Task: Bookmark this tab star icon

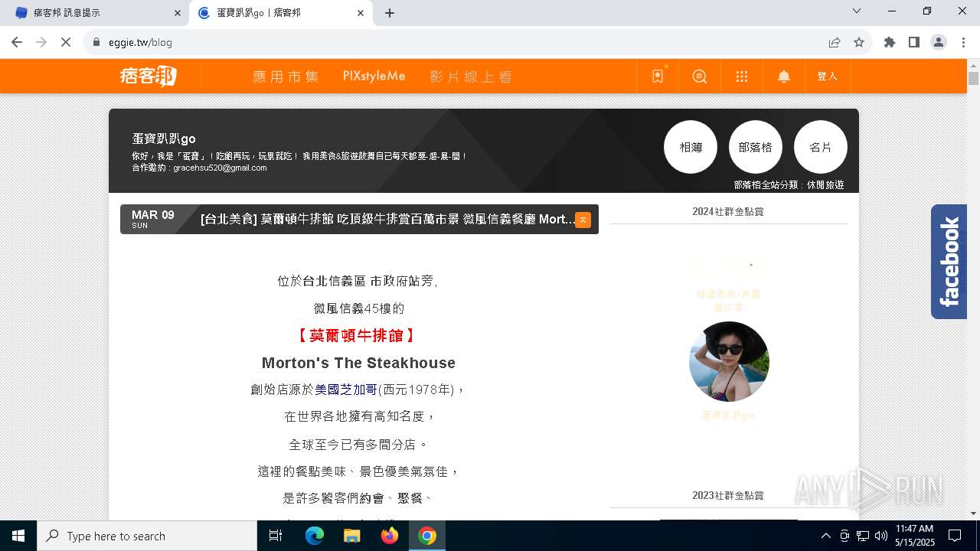Action: coord(859,42)
